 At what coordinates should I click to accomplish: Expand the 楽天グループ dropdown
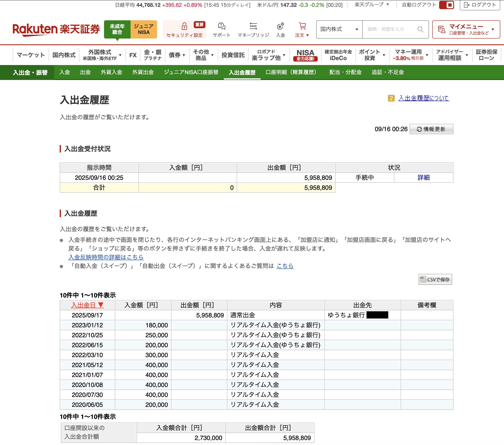point(372,5)
